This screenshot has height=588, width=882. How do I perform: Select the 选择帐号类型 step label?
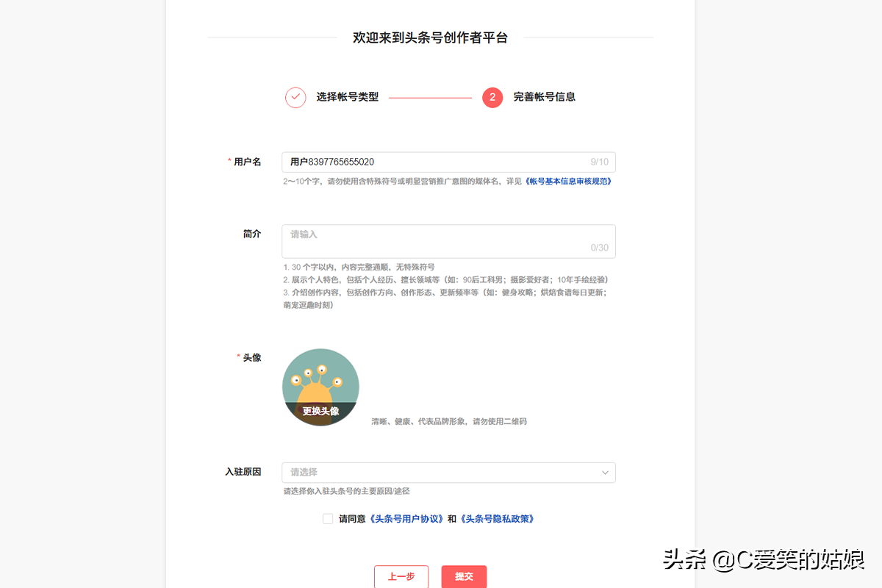[x=347, y=97]
